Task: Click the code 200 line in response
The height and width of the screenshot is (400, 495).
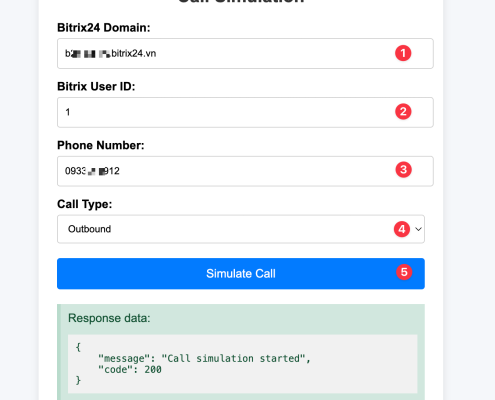Action: pyautogui.click(x=130, y=369)
